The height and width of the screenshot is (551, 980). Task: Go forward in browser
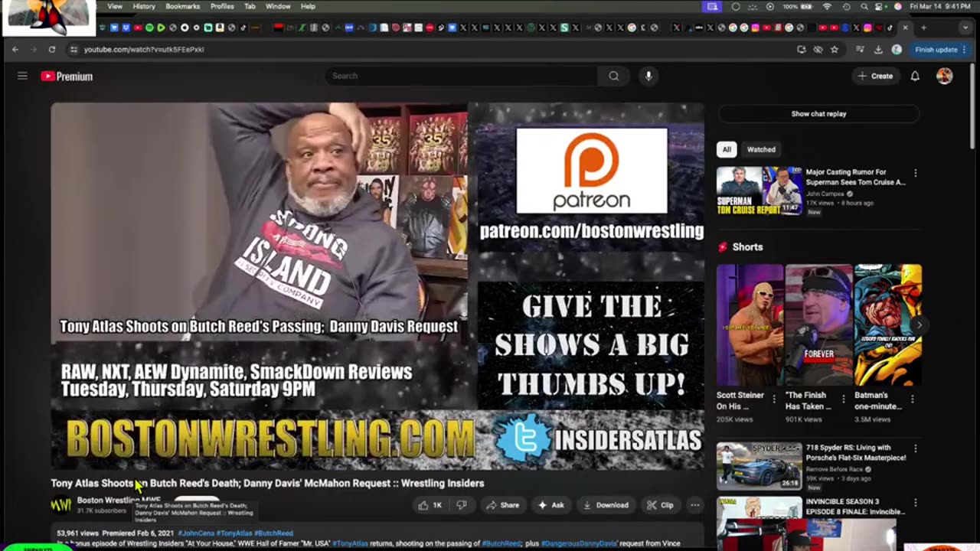(34, 49)
